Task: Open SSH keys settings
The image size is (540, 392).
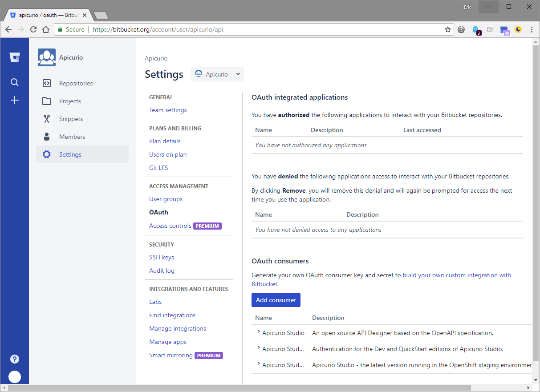Action: pyautogui.click(x=162, y=257)
